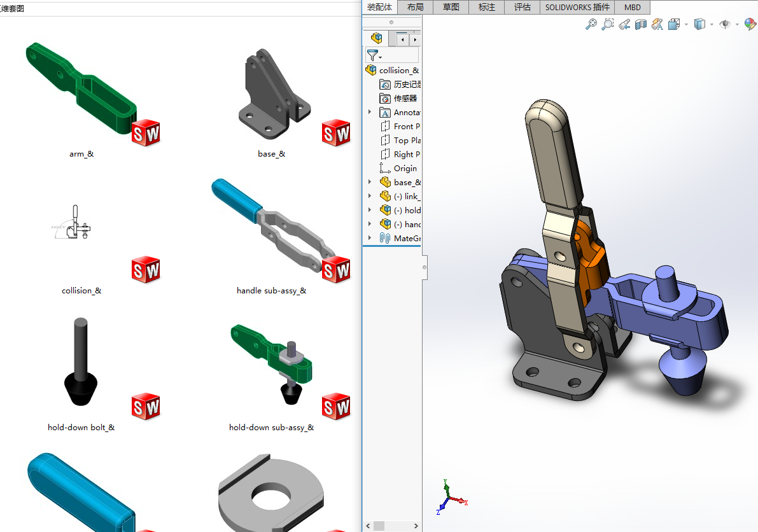Click the hold-down sub-assy_& file name

point(271,428)
